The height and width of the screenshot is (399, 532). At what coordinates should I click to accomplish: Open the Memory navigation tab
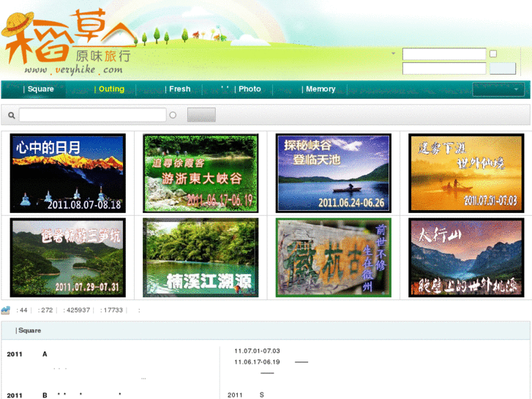tap(318, 89)
